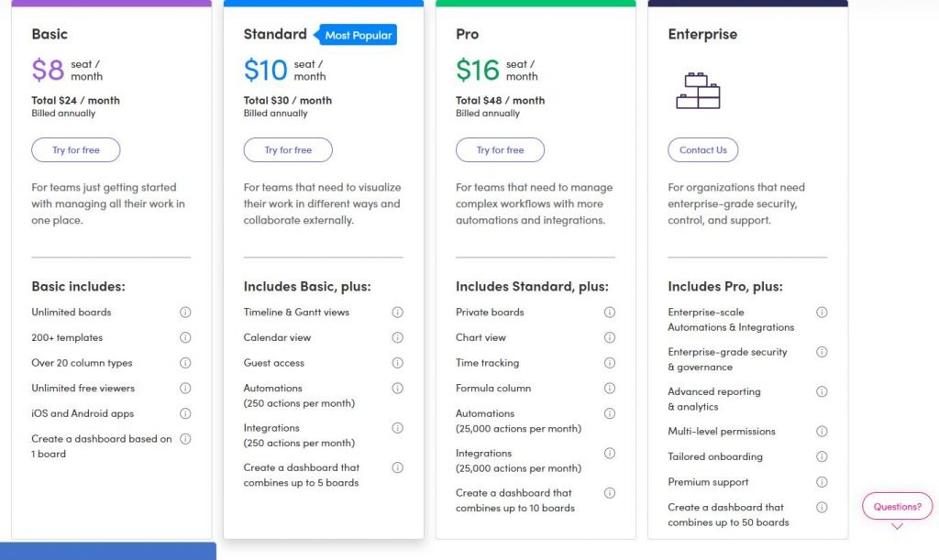Screen dimensions: 939x560
Task: Click Try for free under Basic plan
Action: [76, 150]
